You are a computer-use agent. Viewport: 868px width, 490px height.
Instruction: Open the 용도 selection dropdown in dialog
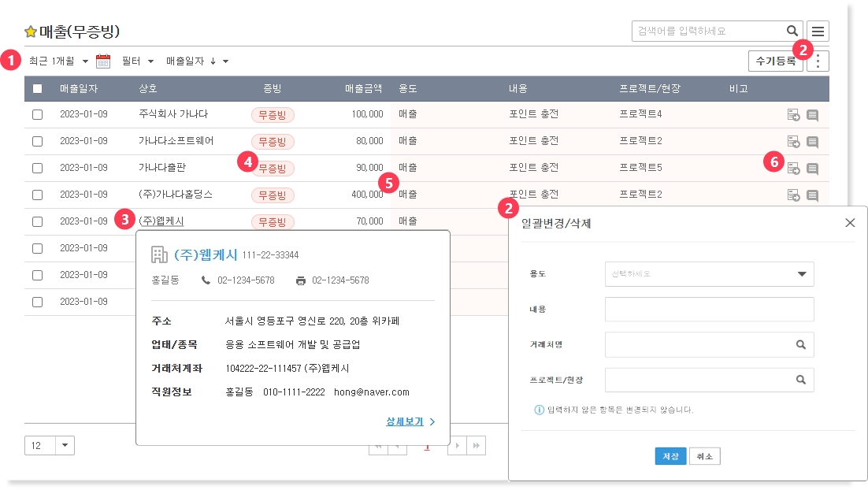point(709,274)
